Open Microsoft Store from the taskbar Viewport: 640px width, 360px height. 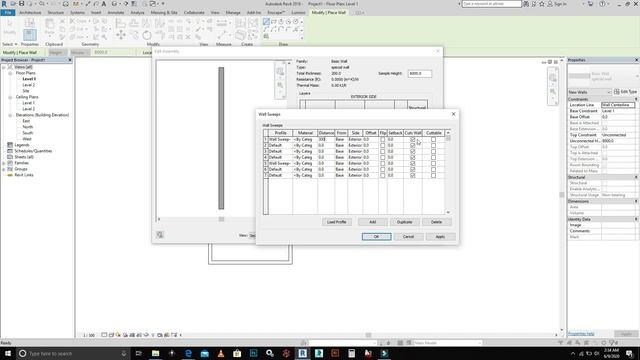click(x=237, y=353)
